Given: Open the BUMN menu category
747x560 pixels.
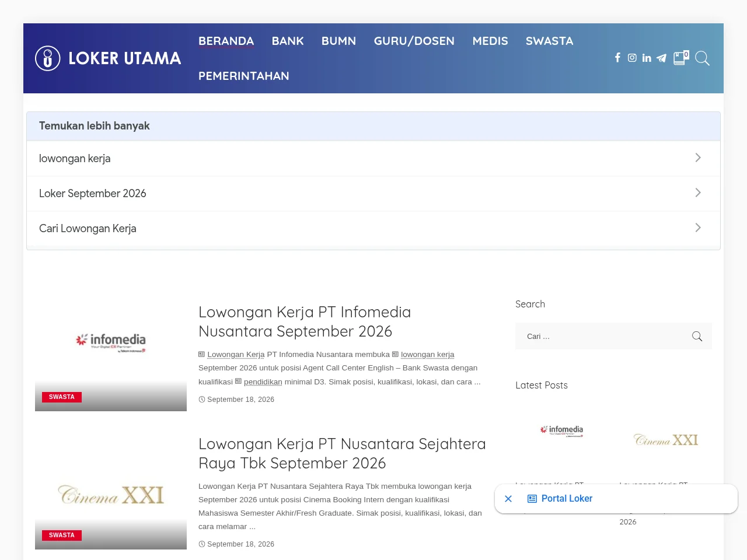Looking at the screenshot, I should click(x=338, y=41).
